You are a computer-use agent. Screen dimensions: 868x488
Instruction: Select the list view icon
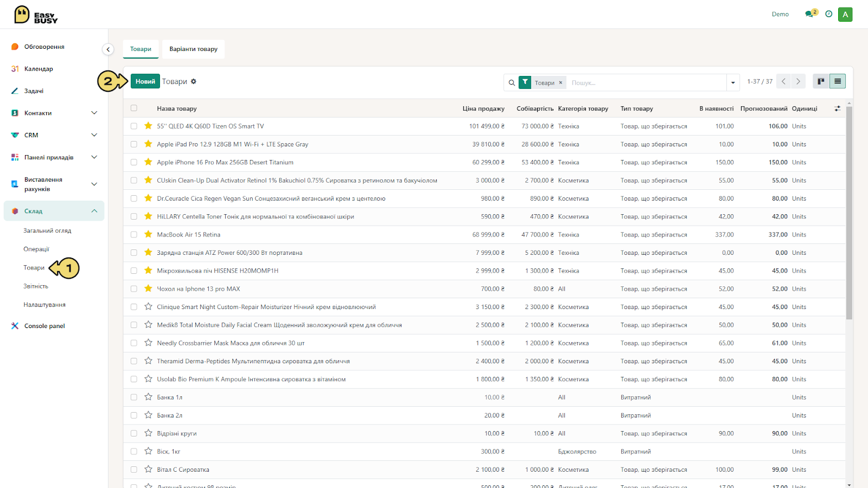click(838, 81)
